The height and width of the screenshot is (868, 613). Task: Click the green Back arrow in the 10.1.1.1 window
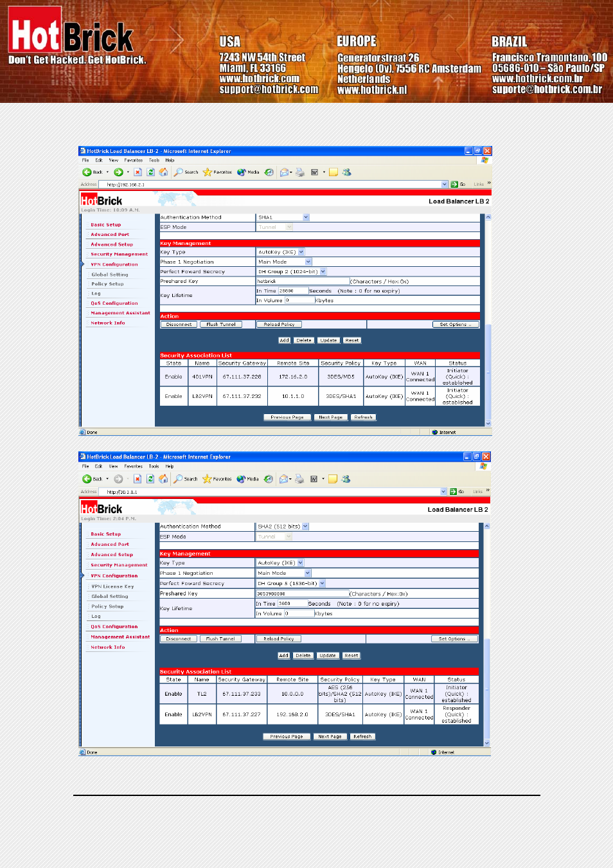click(87, 479)
